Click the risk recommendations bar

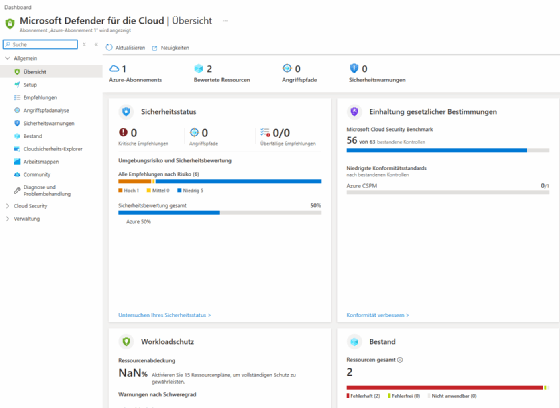pos(220,181)
